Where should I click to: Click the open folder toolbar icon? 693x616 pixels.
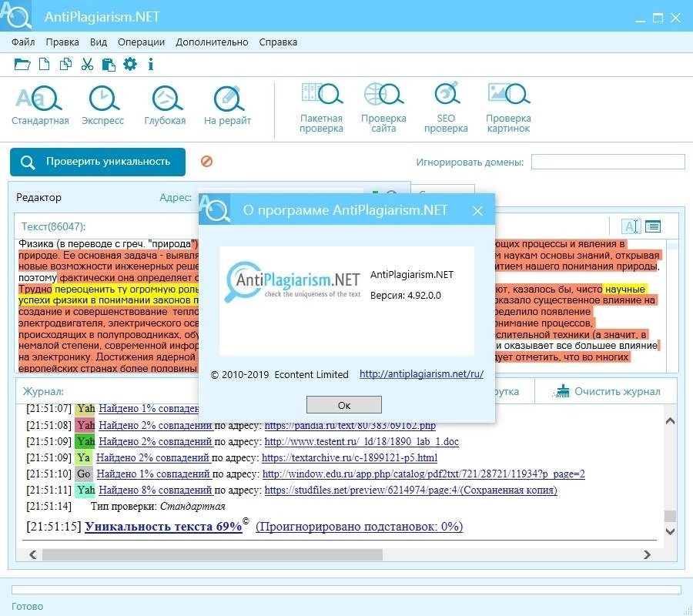pos(22,65)
